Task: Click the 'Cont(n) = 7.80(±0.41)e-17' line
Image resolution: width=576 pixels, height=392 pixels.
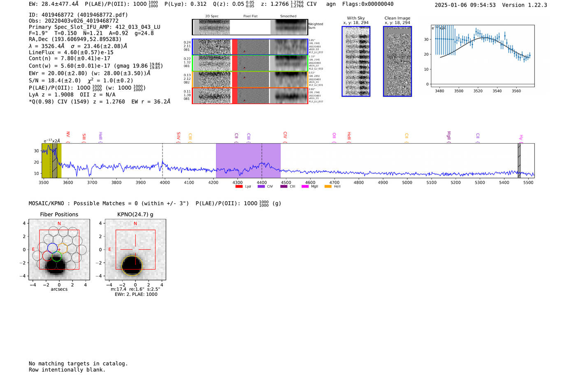Action: coord(70,58)
